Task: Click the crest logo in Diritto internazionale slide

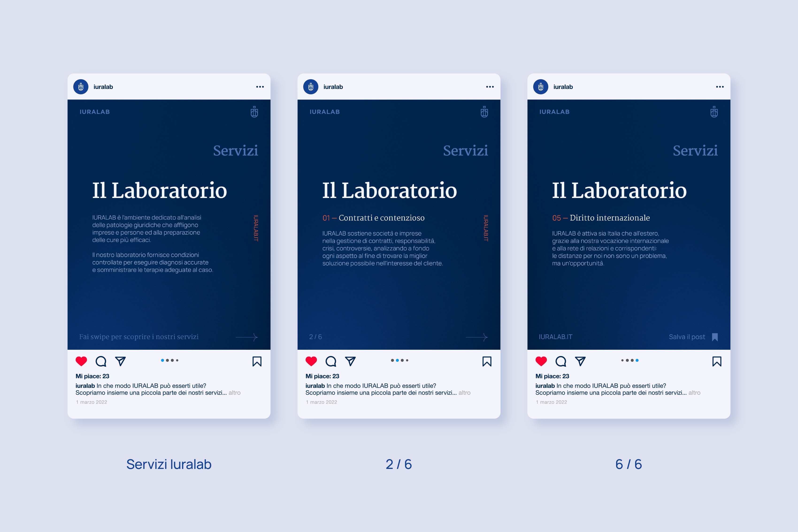Action: [x=714, y=112]
